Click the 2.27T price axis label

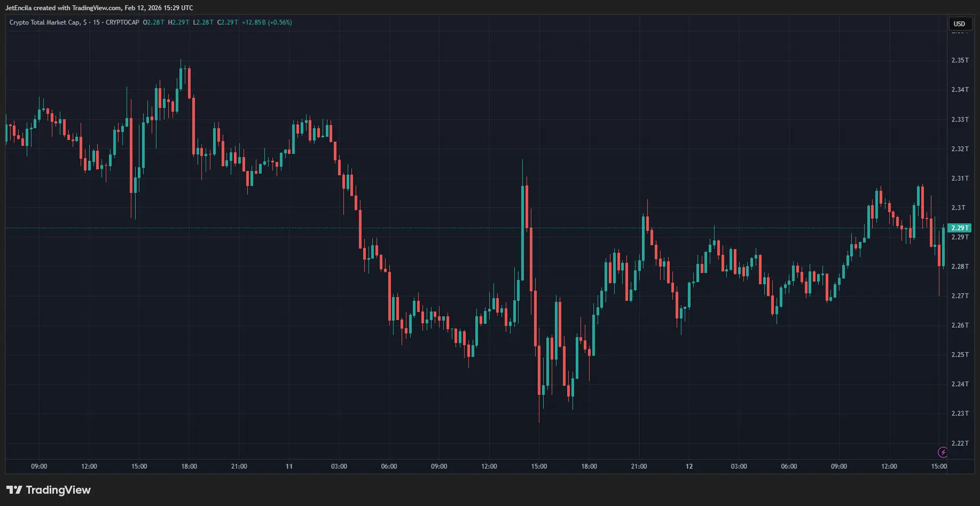(960, 296)
